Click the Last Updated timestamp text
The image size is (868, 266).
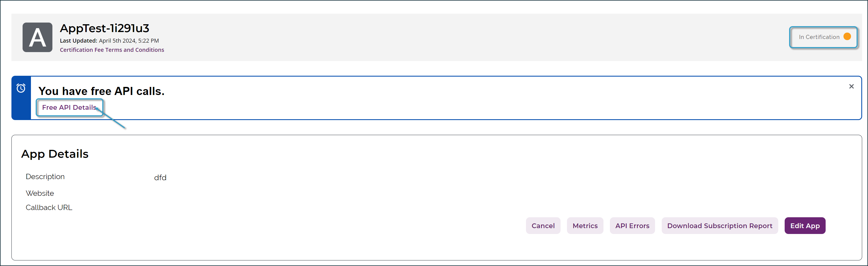pyautogui.click(x=109, y=40)
